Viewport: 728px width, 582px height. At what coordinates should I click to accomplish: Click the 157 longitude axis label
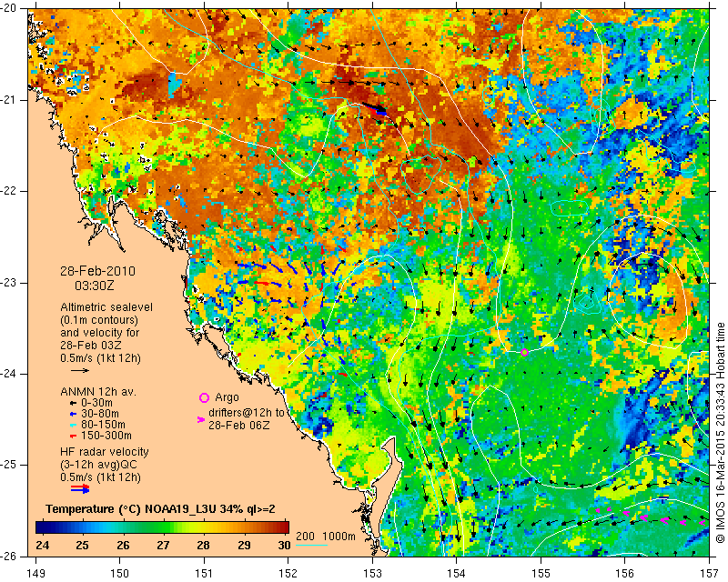click(x=710, y=573)
